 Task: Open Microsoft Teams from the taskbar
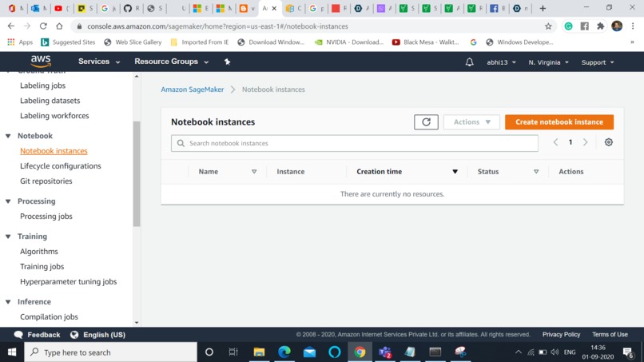385,352
